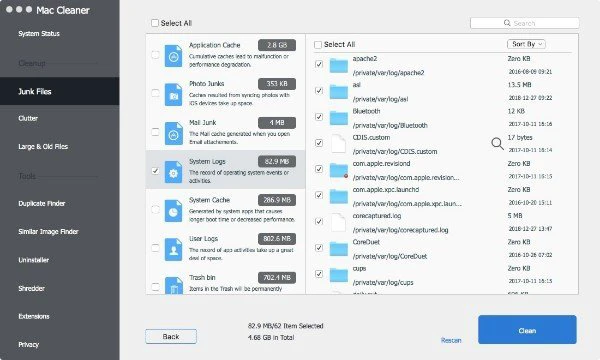Click the com.apple.revisiond folder icon
Image resolution: width=600 pixels, height=360 pixels.
339,170
